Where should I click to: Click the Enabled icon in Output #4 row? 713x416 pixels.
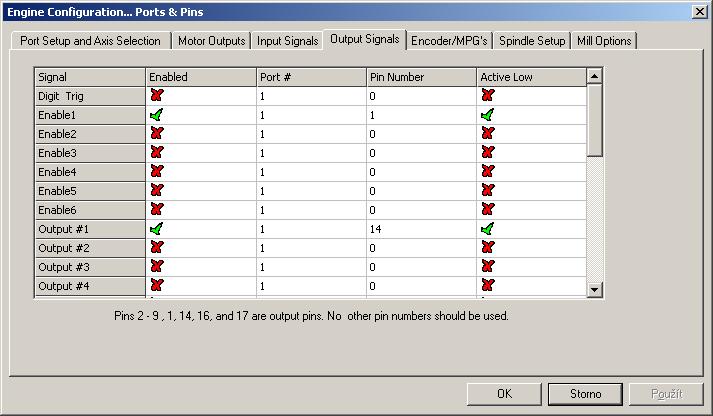(x=156, y=286)
